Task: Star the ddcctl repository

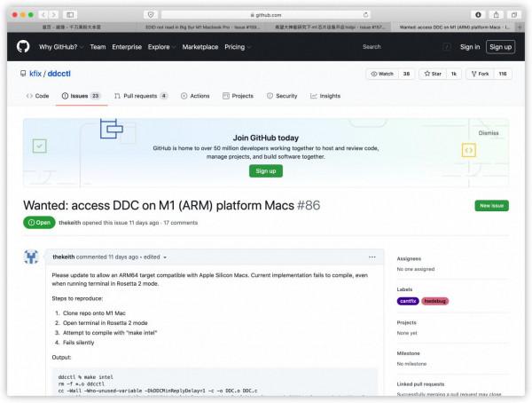Action: coord(433,74)
